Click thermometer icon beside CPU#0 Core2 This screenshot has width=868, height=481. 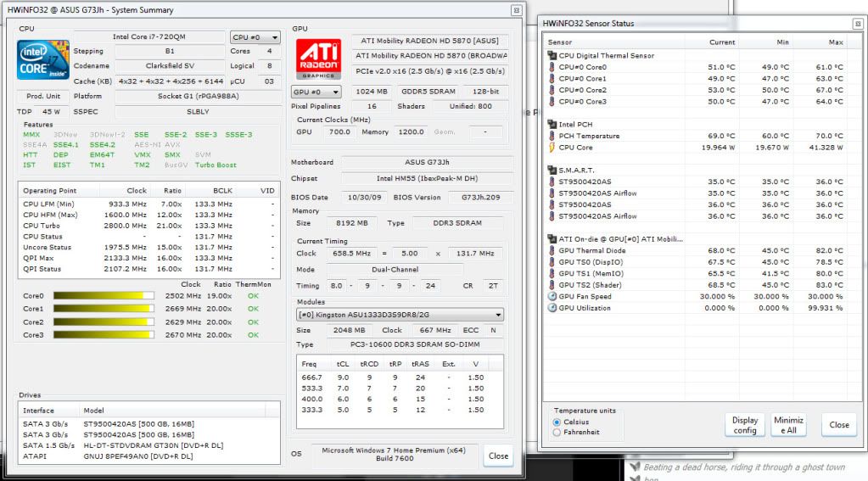(x=552, y=90)
